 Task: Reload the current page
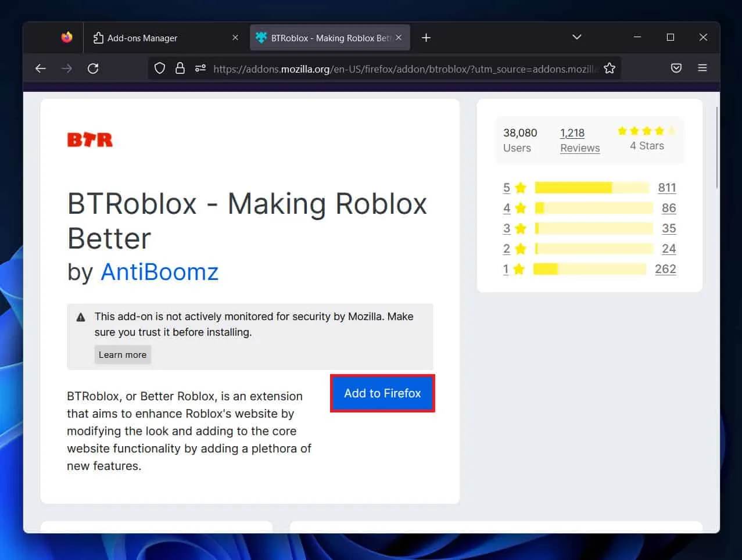point(93,69)
